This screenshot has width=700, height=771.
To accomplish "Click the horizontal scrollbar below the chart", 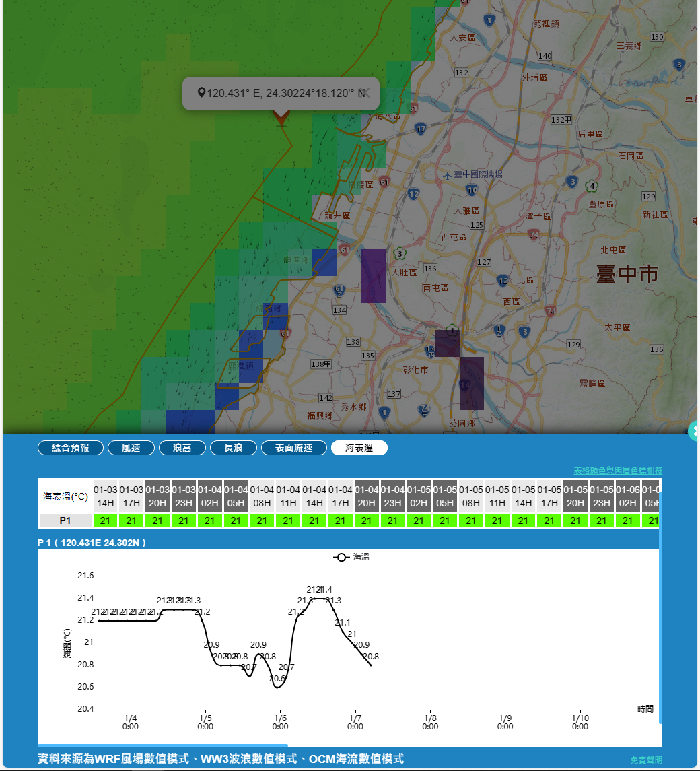I will pyautogui.click(x=163, y=745).
